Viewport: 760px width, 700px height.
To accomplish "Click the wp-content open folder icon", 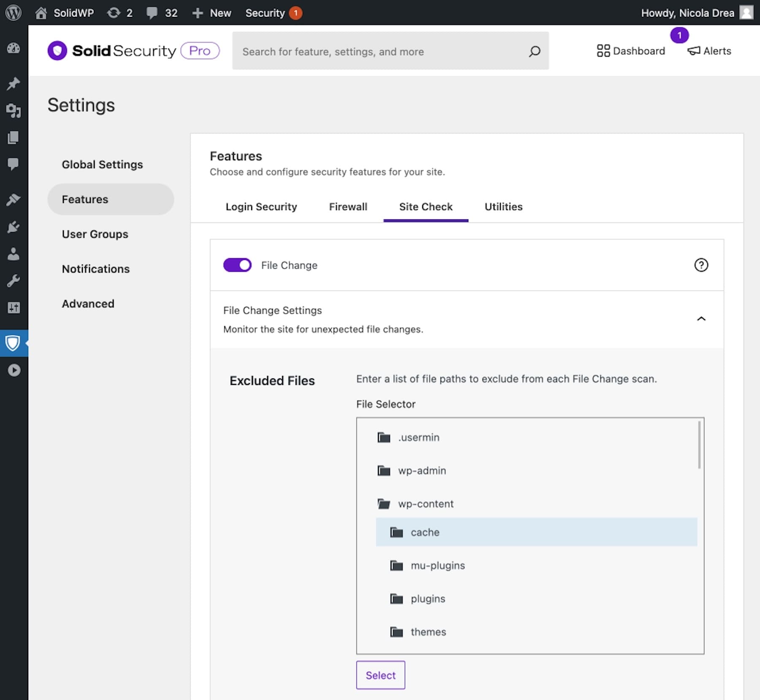I will pos(383,504).
